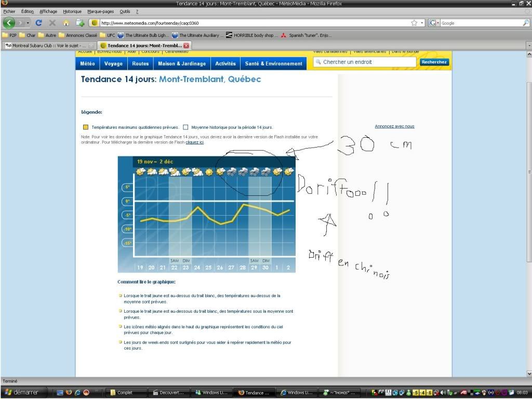
Task: Click the magnifier icon in Google search box
Action: click(526, 23)
